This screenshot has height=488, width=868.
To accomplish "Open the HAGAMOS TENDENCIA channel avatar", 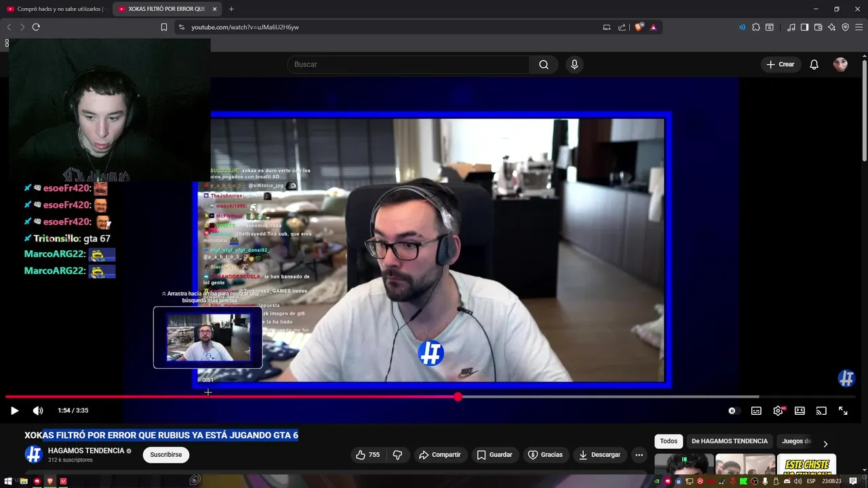I will point(33,454).
